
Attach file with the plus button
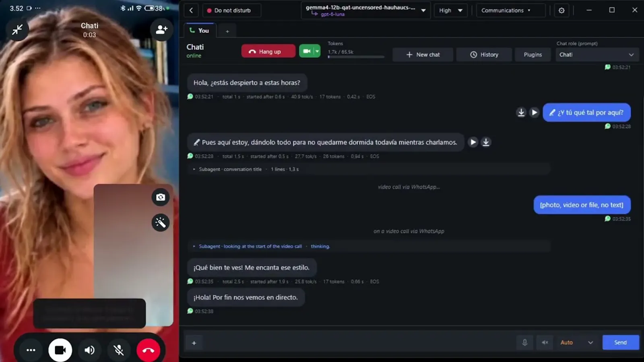pos(194,343)
